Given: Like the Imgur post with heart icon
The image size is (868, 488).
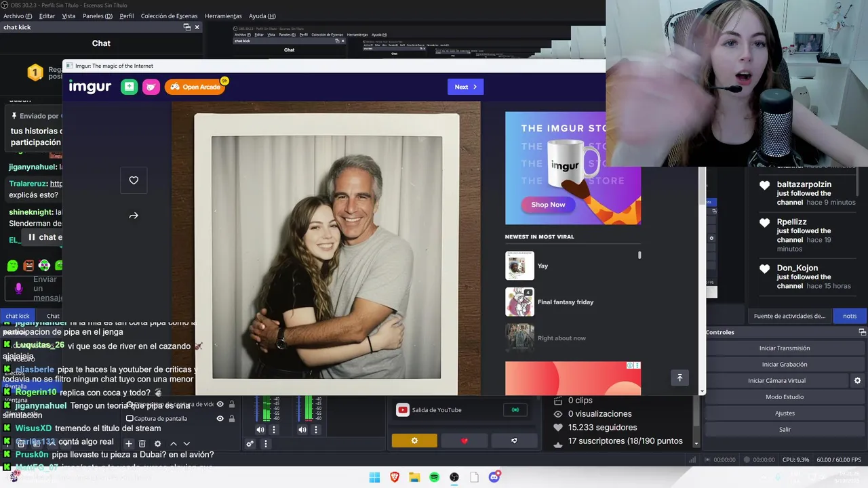Looking at the screenshot, I should coord(134,180).
